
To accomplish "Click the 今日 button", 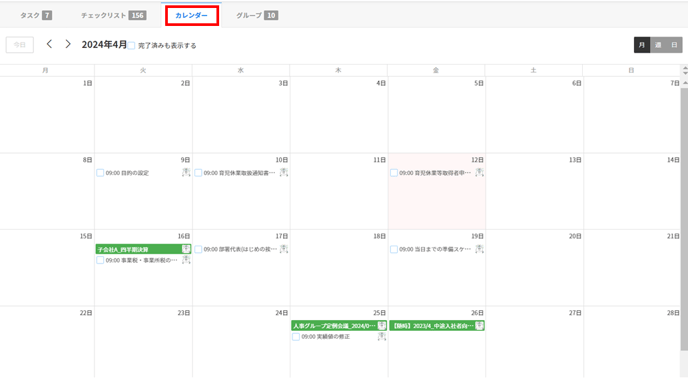I will [x=20, y=45].
